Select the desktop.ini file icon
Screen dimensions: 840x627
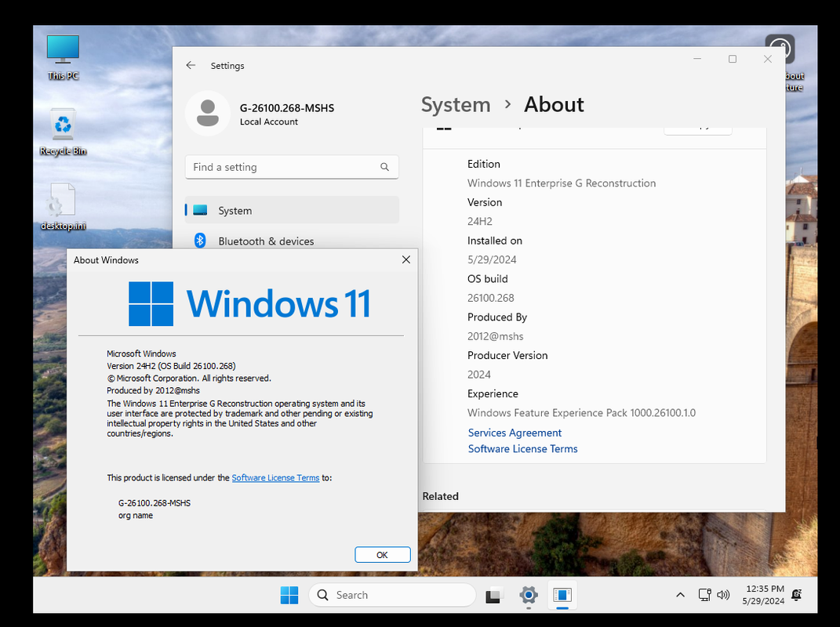(63, 207)
